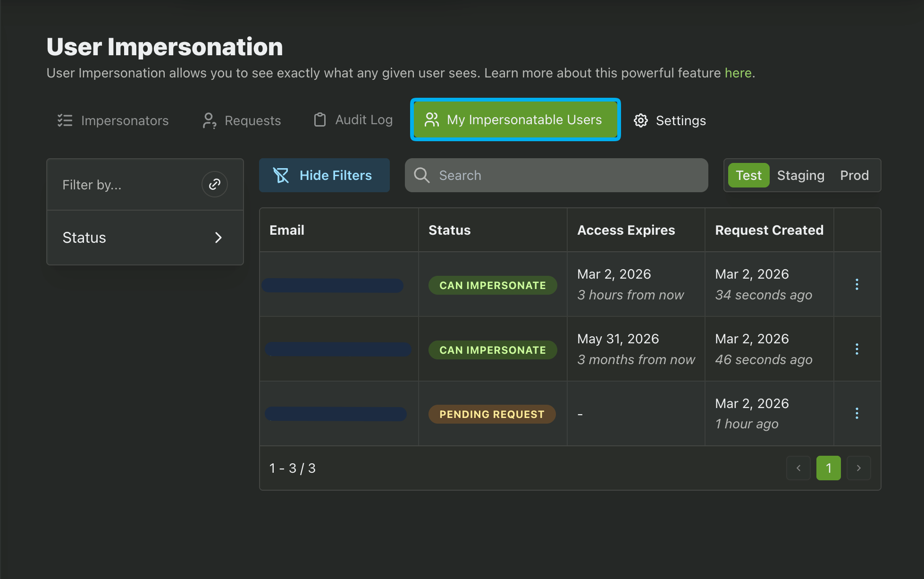Screen dimensions: 924x579
Task: Switch environment to Prod
Action: click(x=854, y=175)
